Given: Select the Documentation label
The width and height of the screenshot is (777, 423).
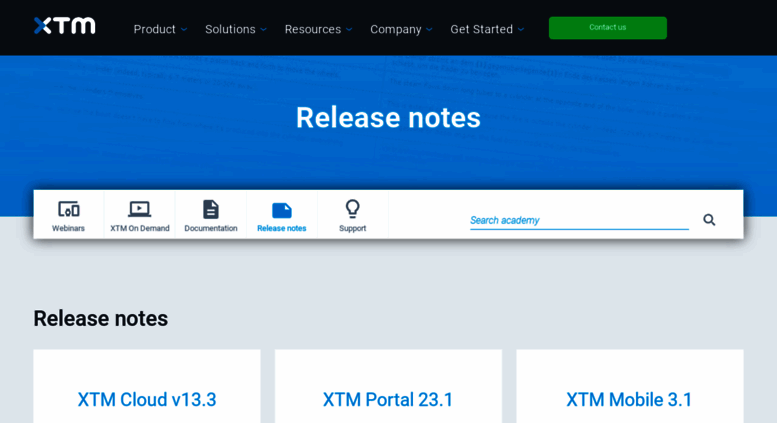Looking at the screenshot, I should pyautogui.click(x=211, y=228).
